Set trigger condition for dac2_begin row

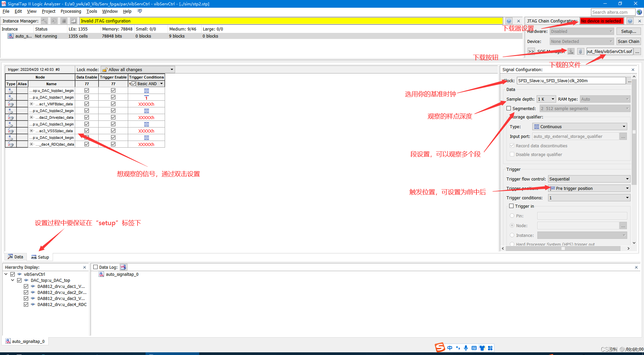(x=146, y=111)
